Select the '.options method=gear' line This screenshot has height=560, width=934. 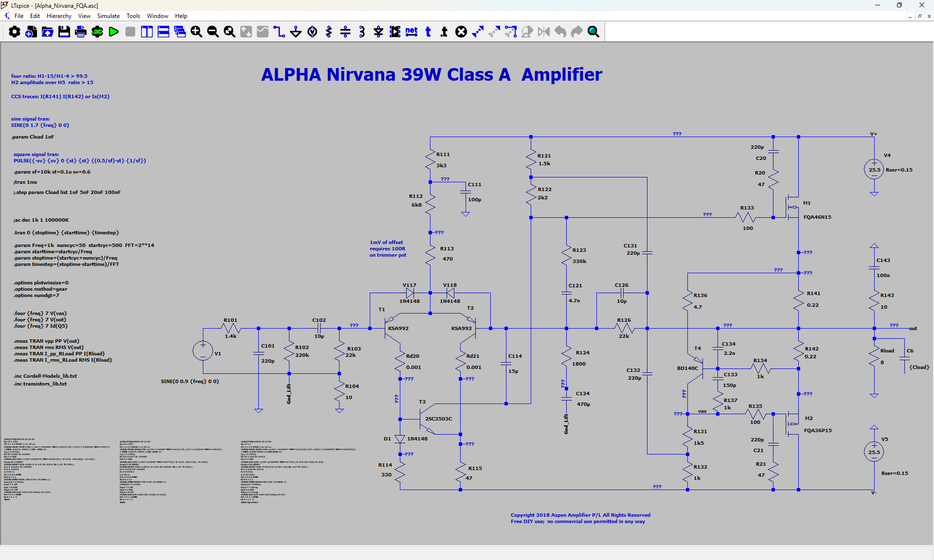[x=40, y=289]
